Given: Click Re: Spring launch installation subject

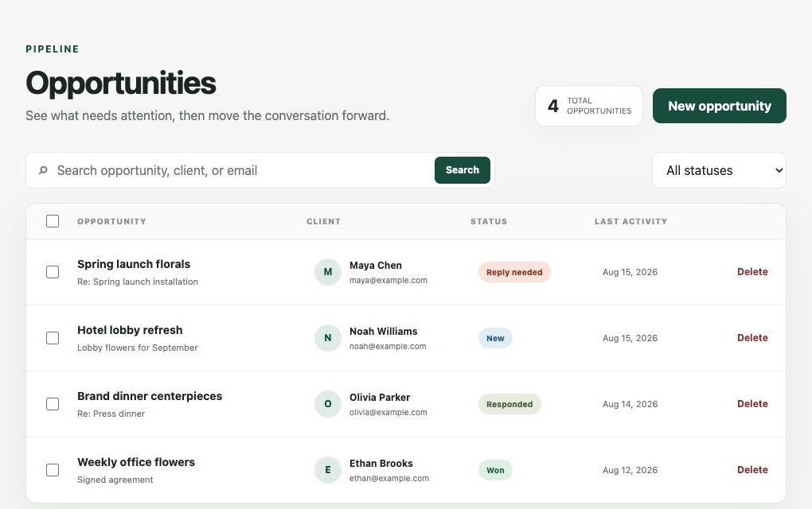Looking at the screenshot, I should tap(137, 282).
